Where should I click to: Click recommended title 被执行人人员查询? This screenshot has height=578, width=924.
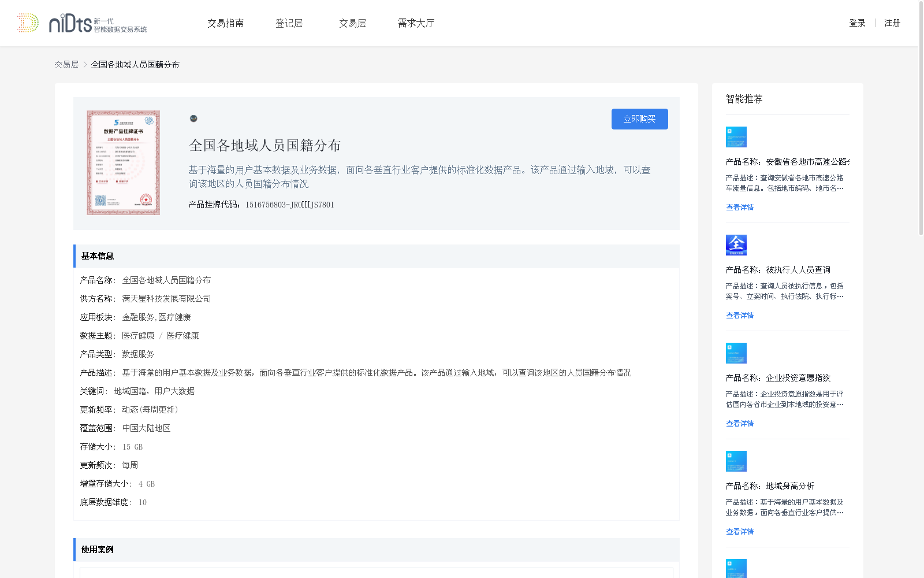[x=798, y=270]
